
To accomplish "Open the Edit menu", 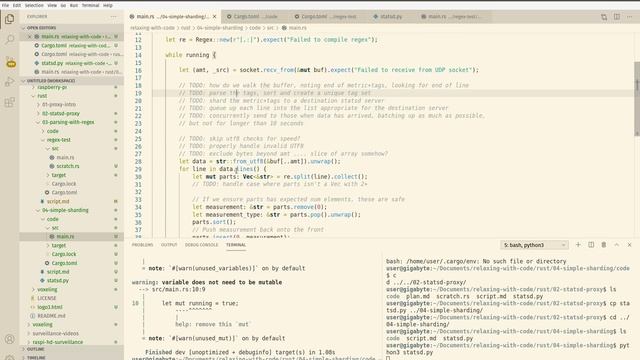I will 17,5.
